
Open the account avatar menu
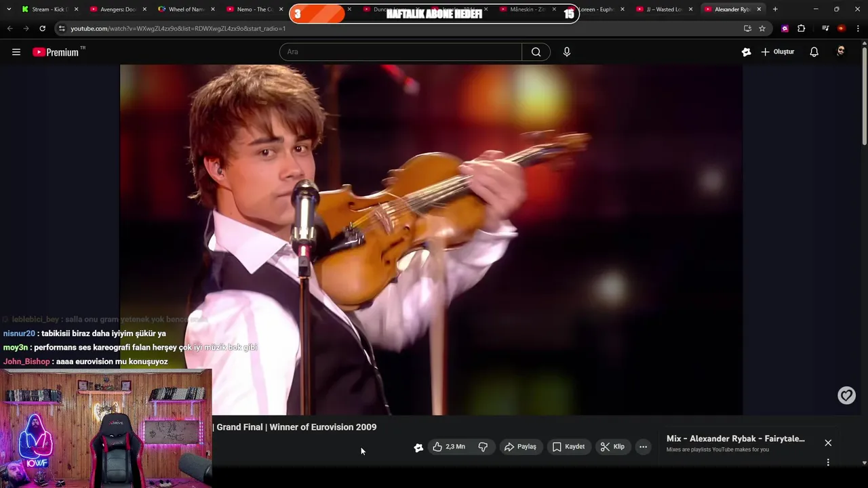tap(841, 52)
